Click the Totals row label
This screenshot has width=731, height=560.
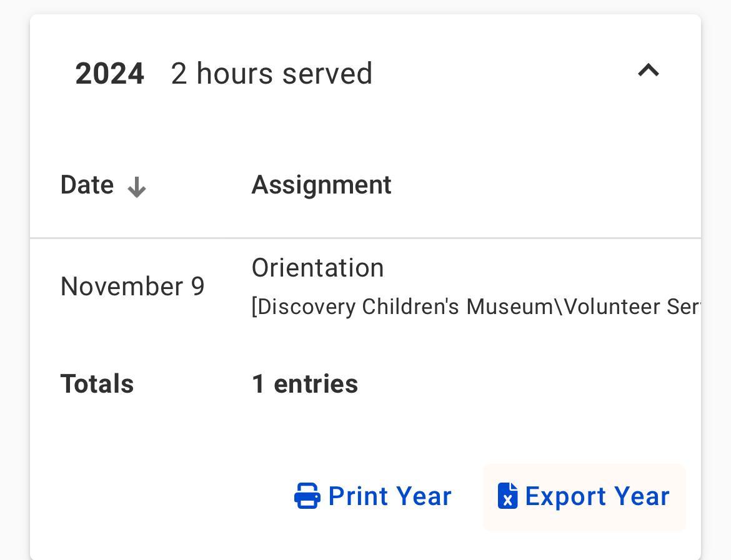[x=97, y=384]
